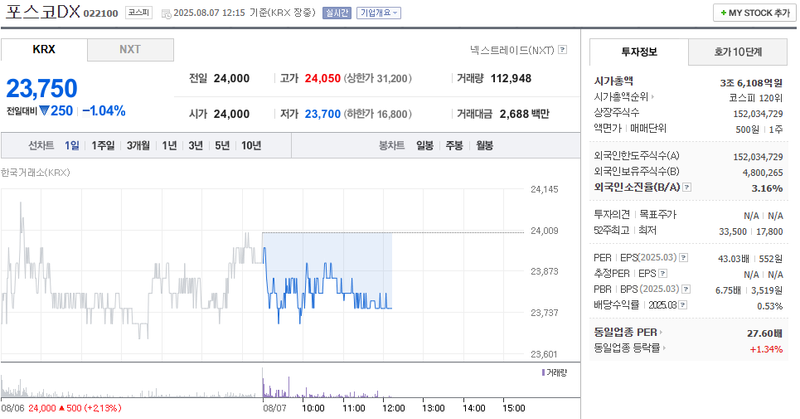Click the 실시간 badge
Screen dimensions: 800x419
click(x=337, y=13)
